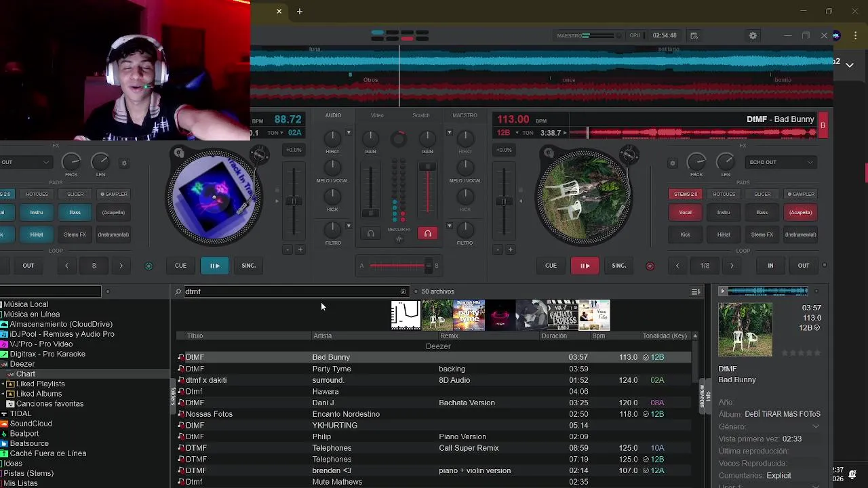Screen dimensions: 868x488
Task: Click the right deck pitch minus button
Action: [498, 249]
